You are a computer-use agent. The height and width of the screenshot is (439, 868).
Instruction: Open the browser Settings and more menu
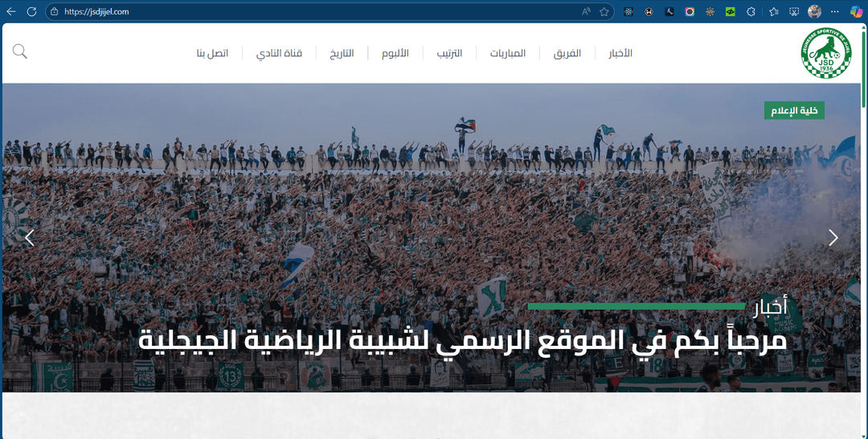click(x=835, y=12)
